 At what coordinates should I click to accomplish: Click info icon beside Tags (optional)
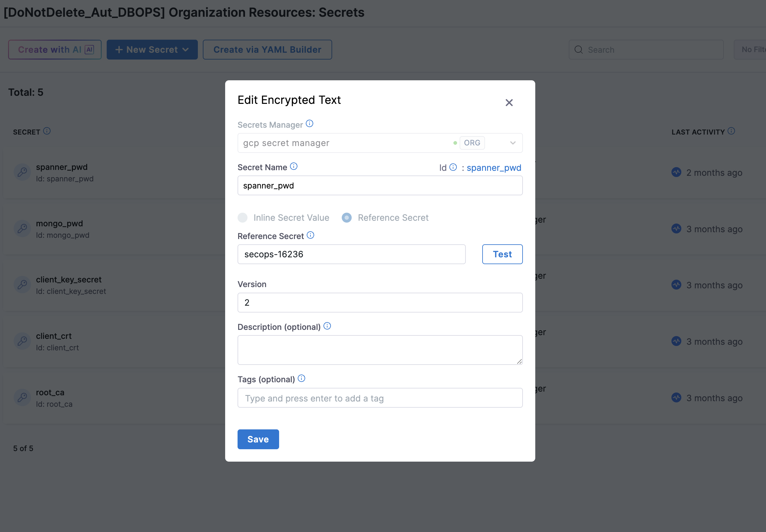click(x=301, y=378)
